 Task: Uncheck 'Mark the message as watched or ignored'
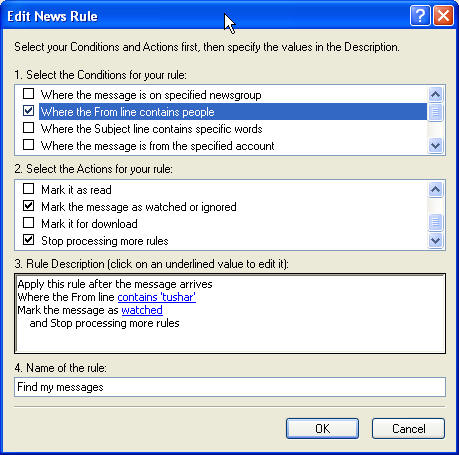click(x=28, y=206)
